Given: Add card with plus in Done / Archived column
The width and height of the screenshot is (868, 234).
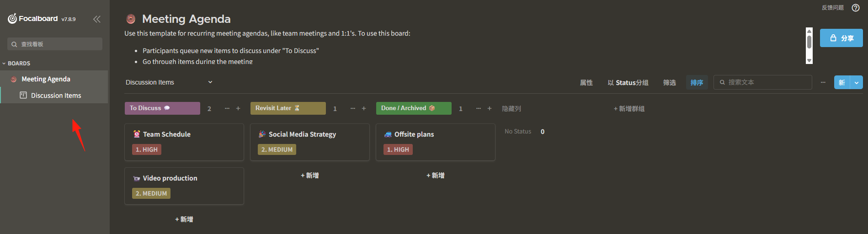Looking at the screenshot, I should coord(490,108).
